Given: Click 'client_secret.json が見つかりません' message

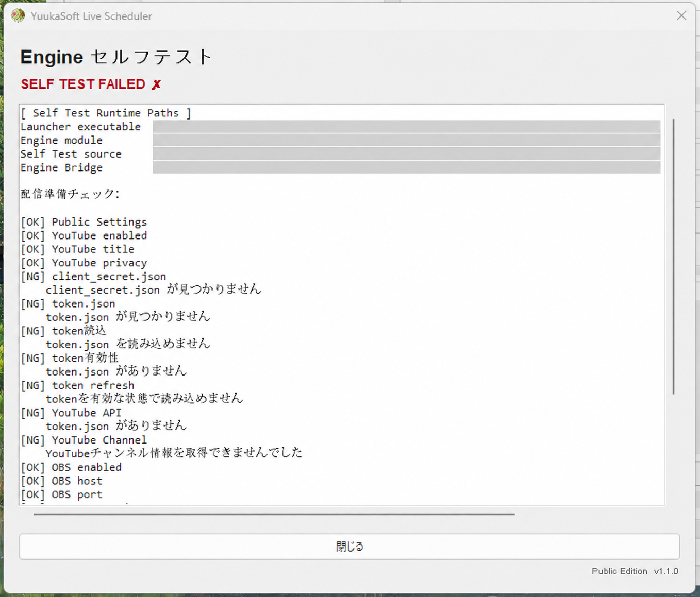Looking at the screenshot, I should click(154, 289).
